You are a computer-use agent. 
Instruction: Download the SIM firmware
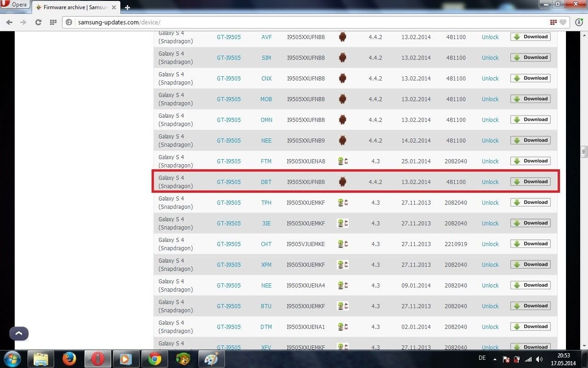tap(530, 57)
